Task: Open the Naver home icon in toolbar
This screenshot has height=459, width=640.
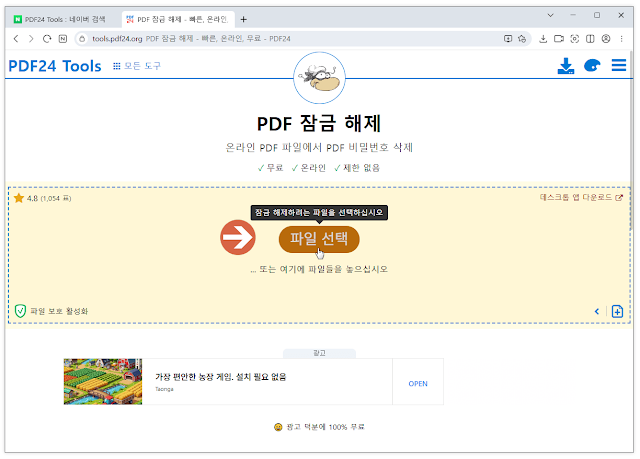Action: click(63, 39)
